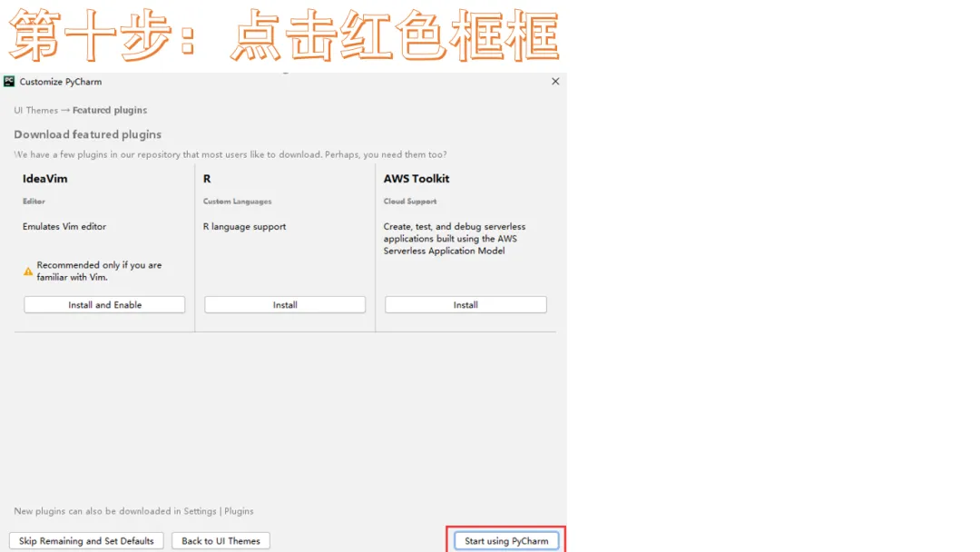Viewport: 980px width, 552px height.
Task: Click the Editor category label under IdeaVim
Action: (34, 202)
